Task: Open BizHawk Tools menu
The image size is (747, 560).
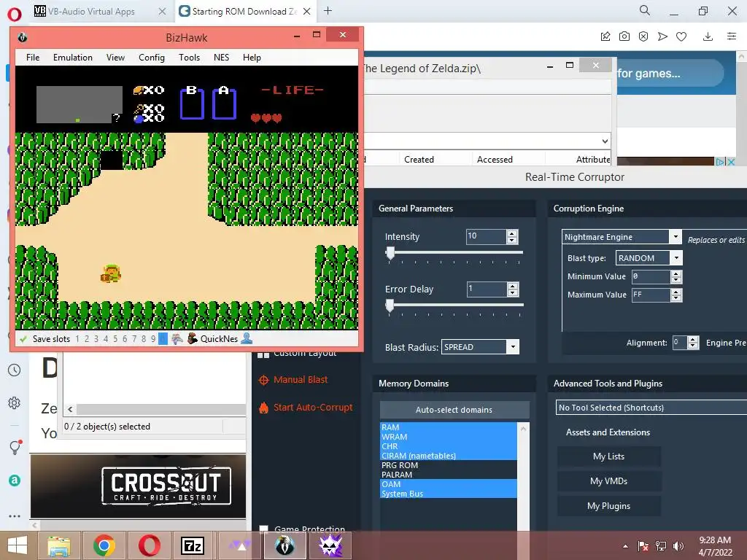Action: pos(189,58)
